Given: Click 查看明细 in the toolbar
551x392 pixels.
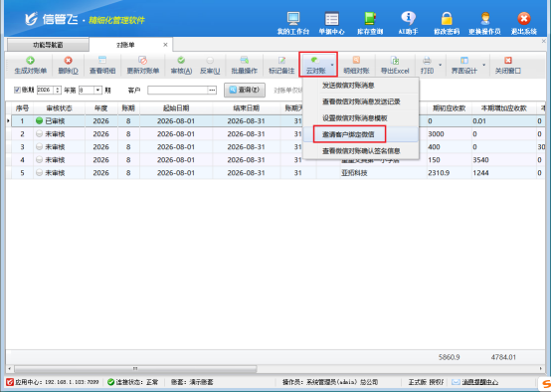Looking at the screenshot, I should tap(102, 66).
